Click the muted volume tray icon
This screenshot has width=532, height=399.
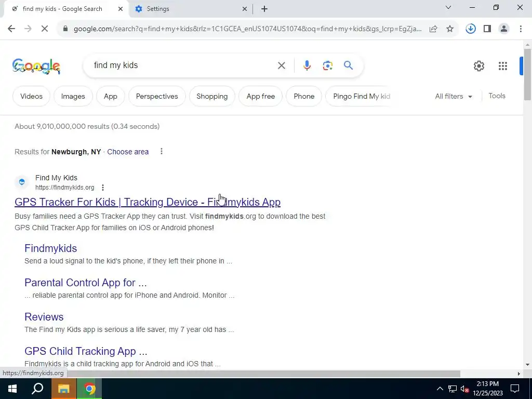pyautogui.click(x=464, y=389)
